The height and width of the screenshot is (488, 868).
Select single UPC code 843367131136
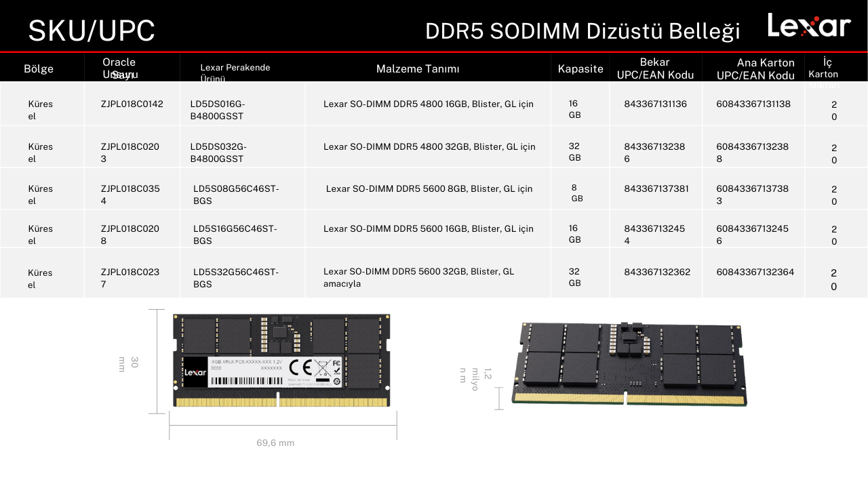point(656,104)
